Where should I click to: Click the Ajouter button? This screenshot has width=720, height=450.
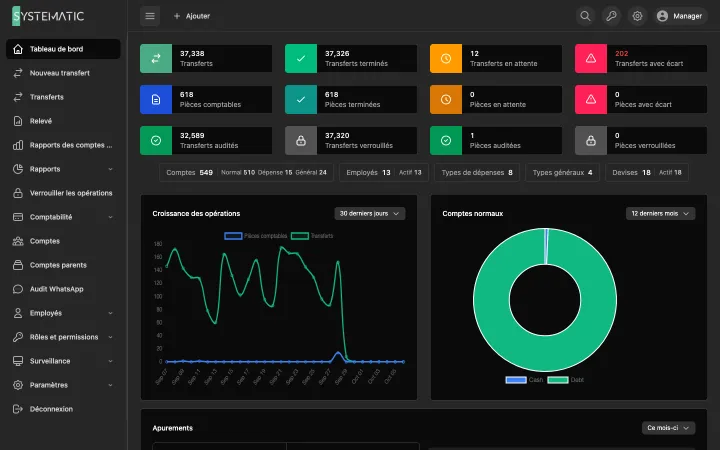192,16
